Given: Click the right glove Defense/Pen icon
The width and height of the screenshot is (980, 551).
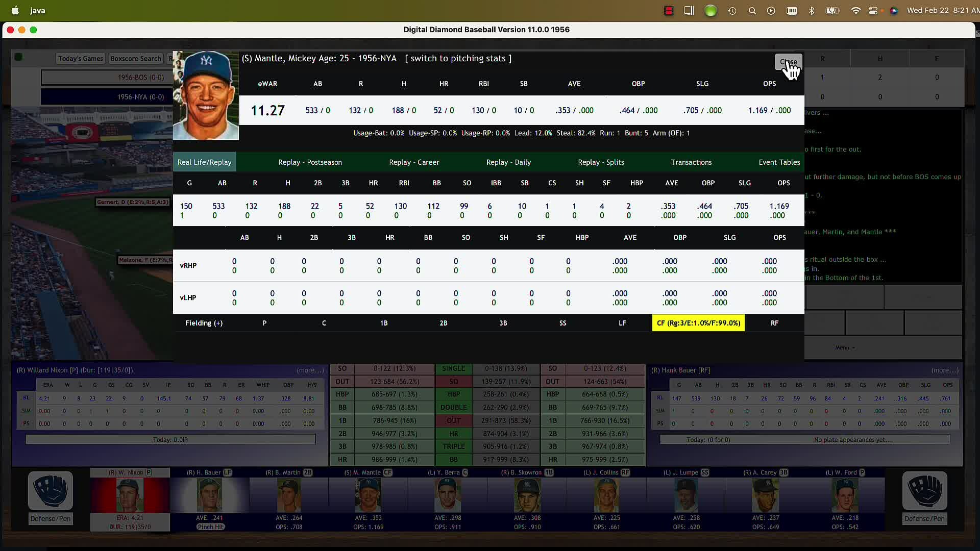Looking at the screenshot, I should click(924, 491).
